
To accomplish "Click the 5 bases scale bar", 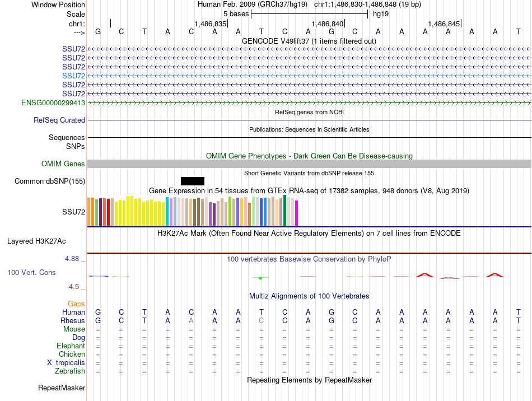I will pos(310,14).
